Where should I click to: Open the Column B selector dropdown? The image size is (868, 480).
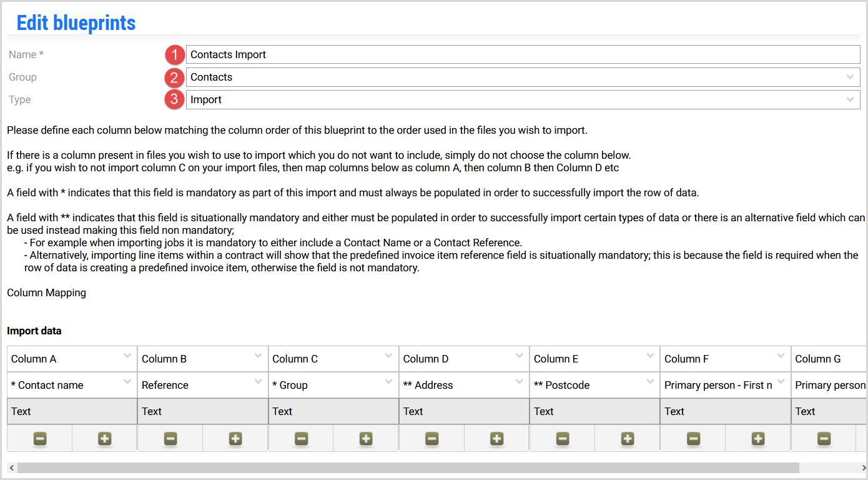coord(203,359)
